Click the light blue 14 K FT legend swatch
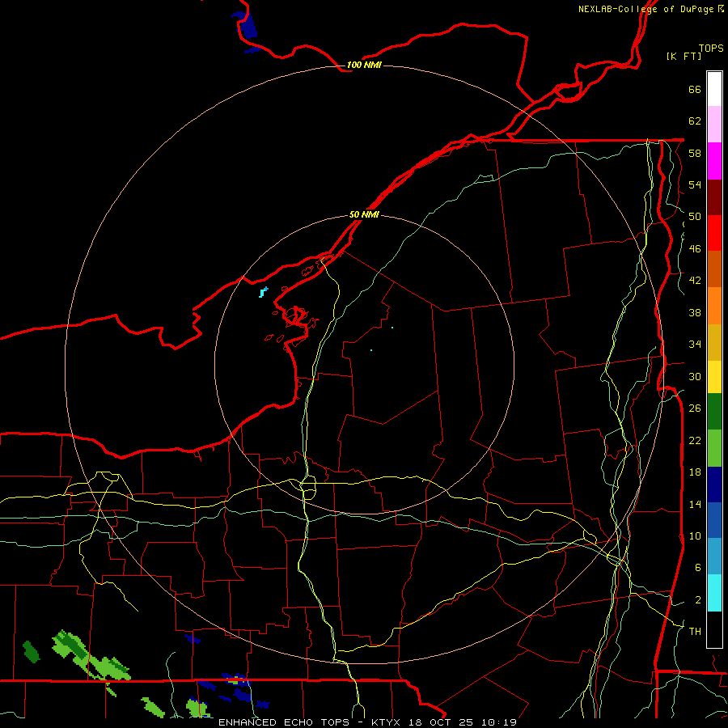The height and width of the screenshot is (728, 728). click(x=714, y=557)
